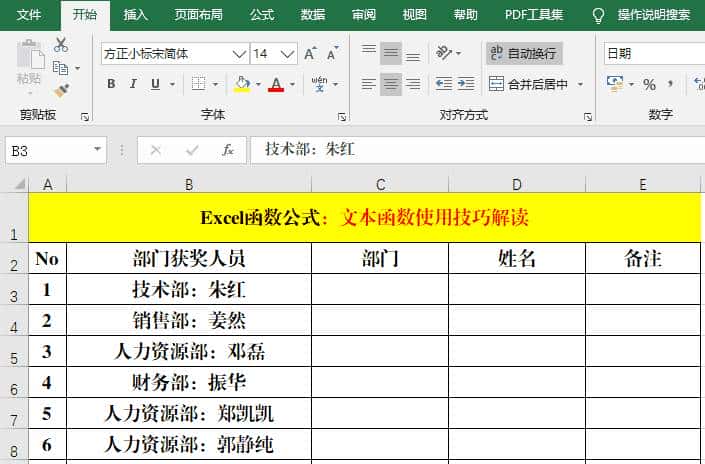Switch to the Data (数据) tab
The width and height of the screenshot is (705, 464).
[x=312, y=15]
